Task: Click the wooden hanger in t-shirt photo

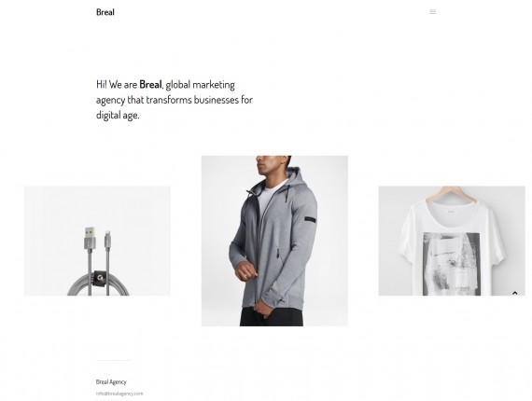Action: click(x=450, y=196)
